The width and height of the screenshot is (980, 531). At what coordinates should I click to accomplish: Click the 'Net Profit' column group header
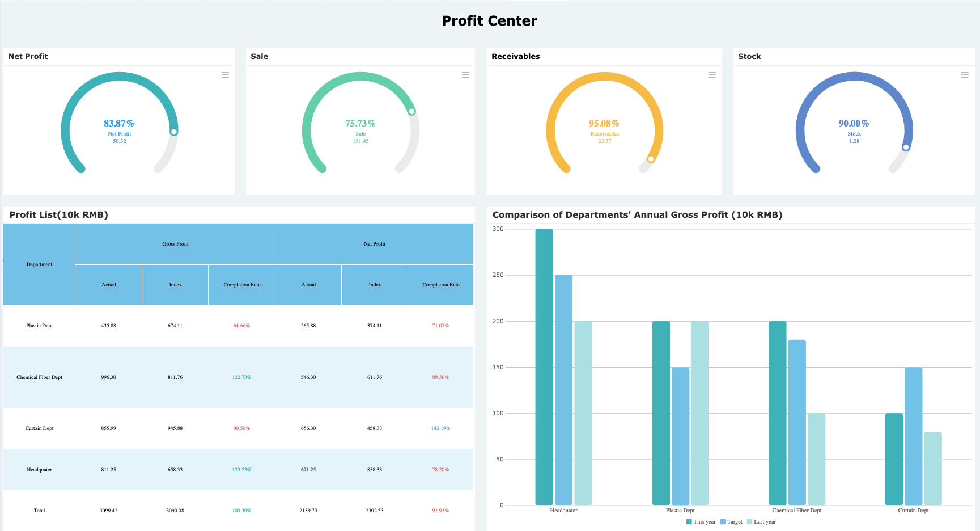[x=375, y=244]
